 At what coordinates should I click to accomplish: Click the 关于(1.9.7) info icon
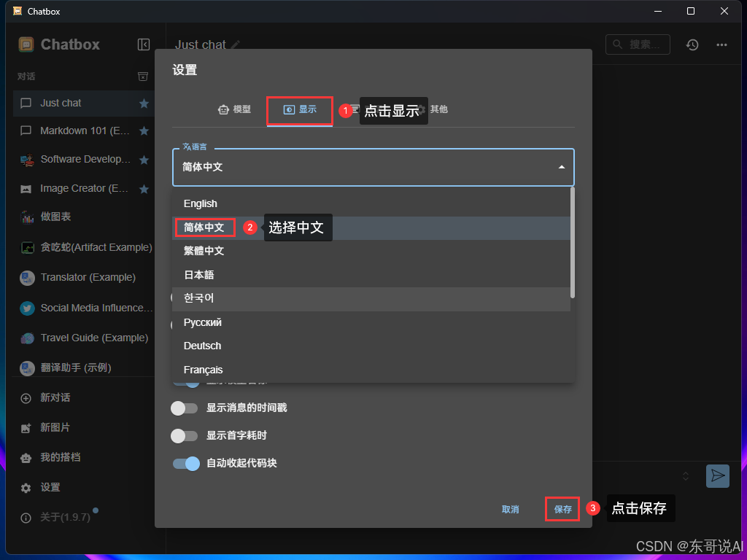(x=26, y=518)
